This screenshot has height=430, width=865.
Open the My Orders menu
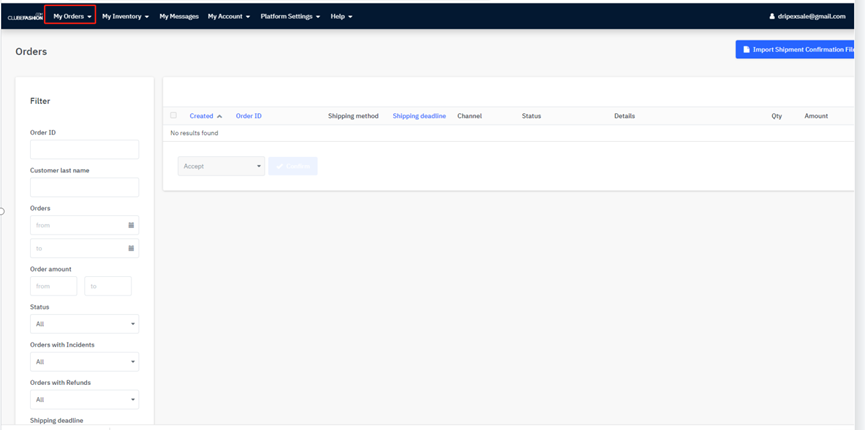[x=72, y=16]
